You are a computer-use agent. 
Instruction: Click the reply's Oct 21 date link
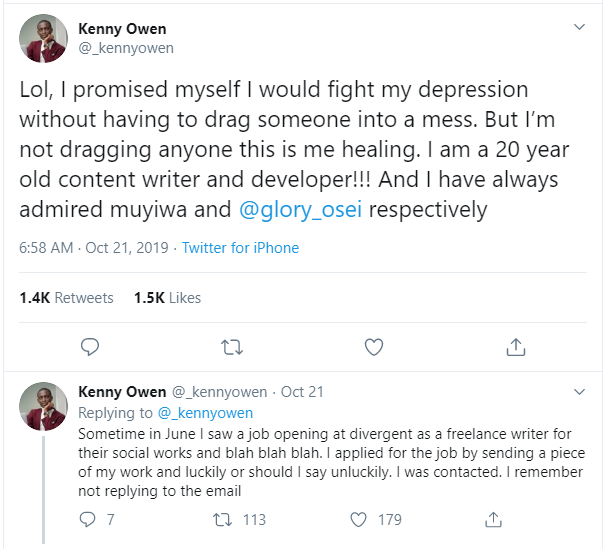coord(302,392)
